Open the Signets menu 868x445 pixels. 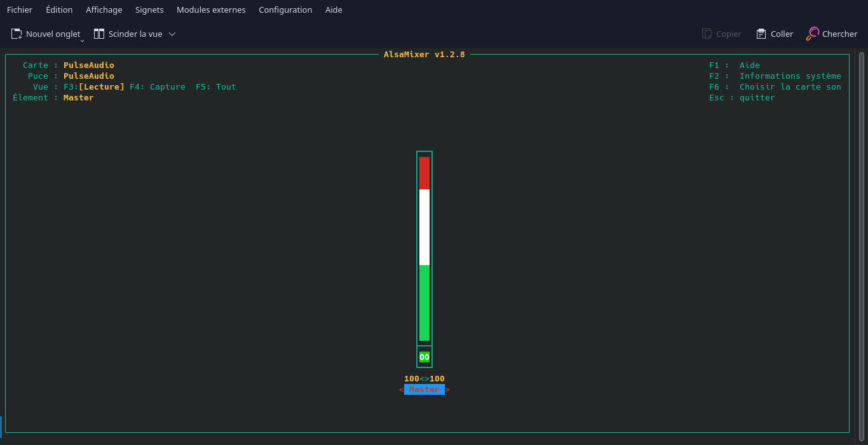[x=149, y=10]
